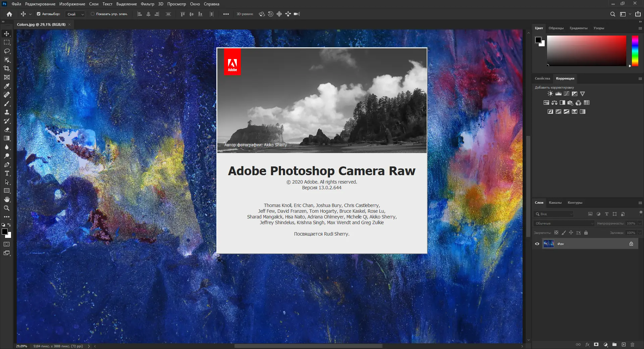Toggle lock position in Layers panel

point(571,233)
